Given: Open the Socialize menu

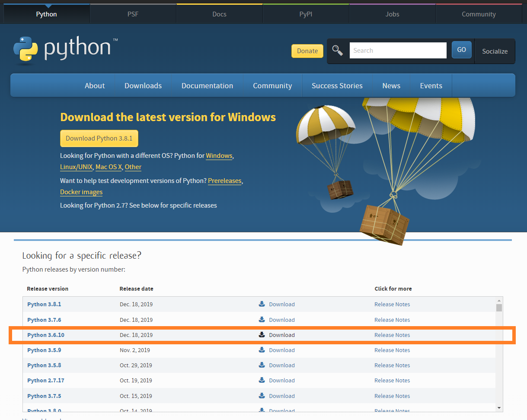Looking at the screenshot, I should [x=495, y=51].
